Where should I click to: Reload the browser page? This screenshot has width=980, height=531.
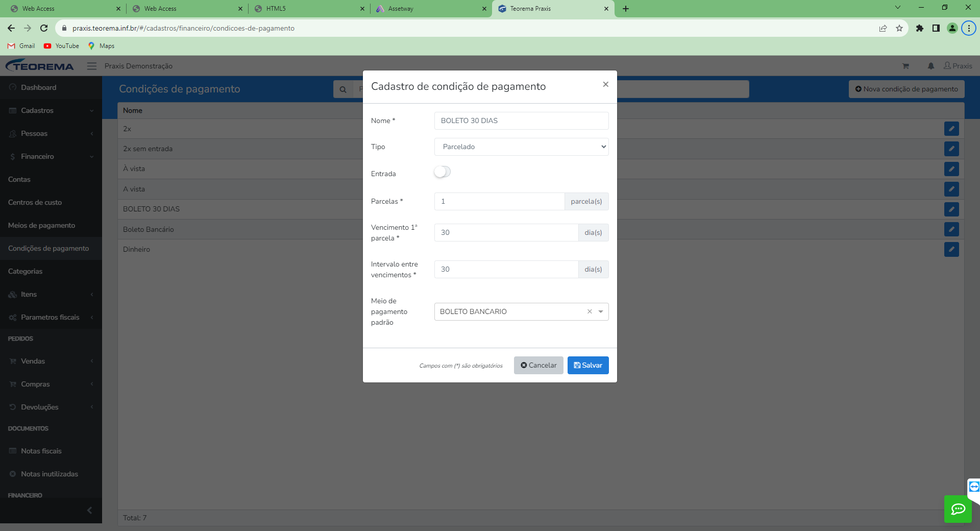(44, 28)
